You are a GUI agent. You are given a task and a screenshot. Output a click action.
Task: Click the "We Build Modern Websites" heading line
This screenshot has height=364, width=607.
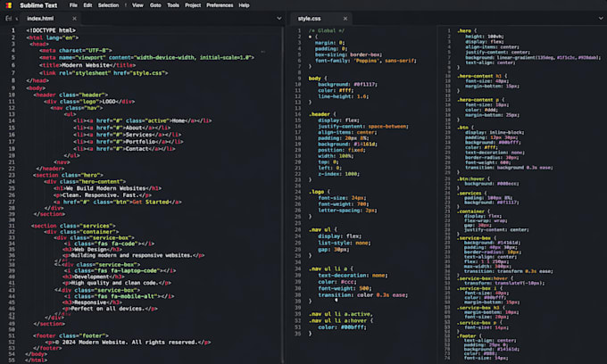108,188
